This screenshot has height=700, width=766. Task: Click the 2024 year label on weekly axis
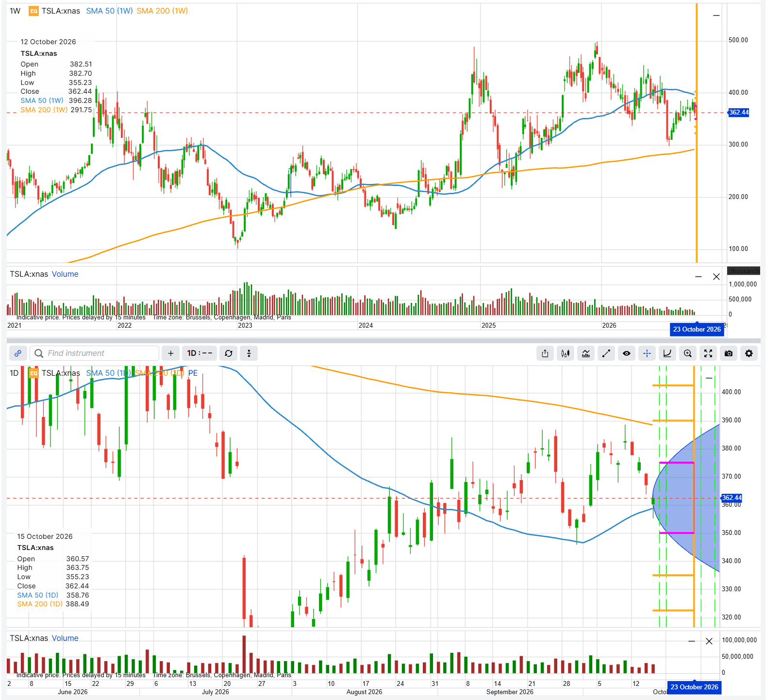click(x=366, y=325)
